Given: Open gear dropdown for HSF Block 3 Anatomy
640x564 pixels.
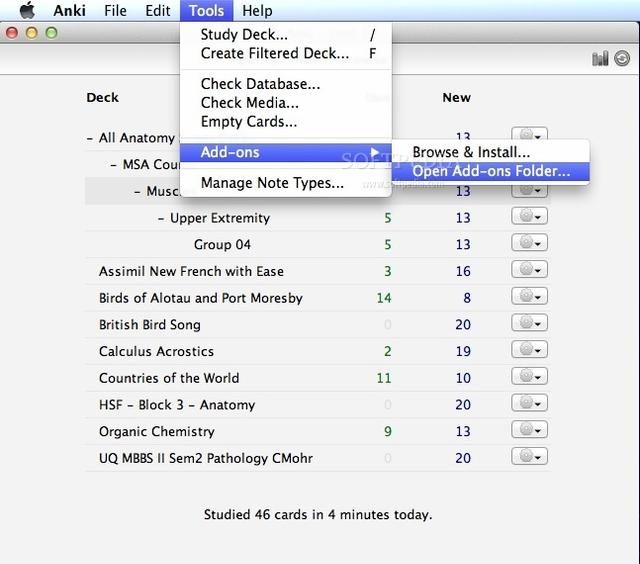Looking at the screenshot, I should pos(529,403).
